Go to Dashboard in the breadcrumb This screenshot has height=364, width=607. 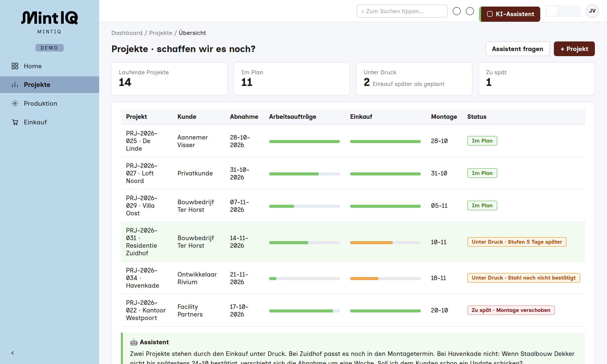point(127,33)
